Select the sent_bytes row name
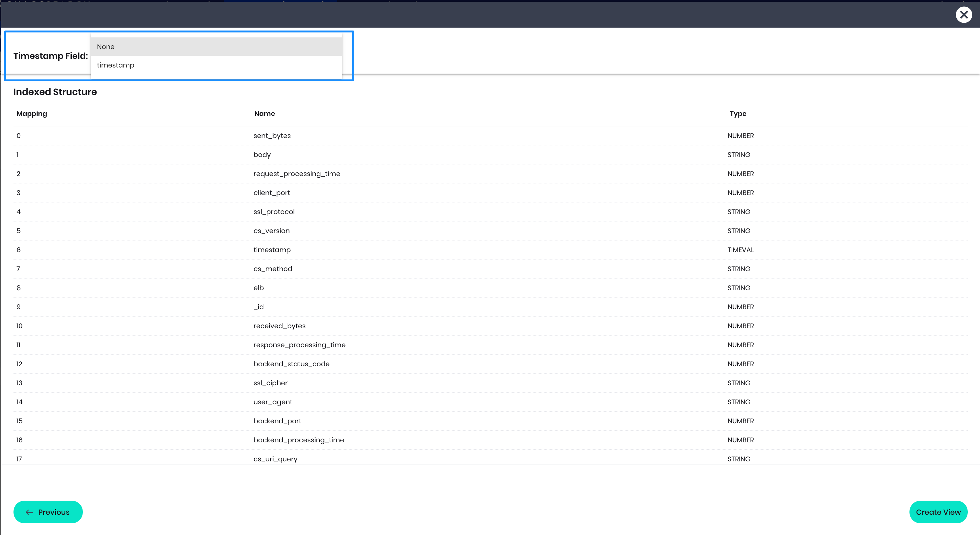This screenshot has width=980, height=535. point(272,136)
